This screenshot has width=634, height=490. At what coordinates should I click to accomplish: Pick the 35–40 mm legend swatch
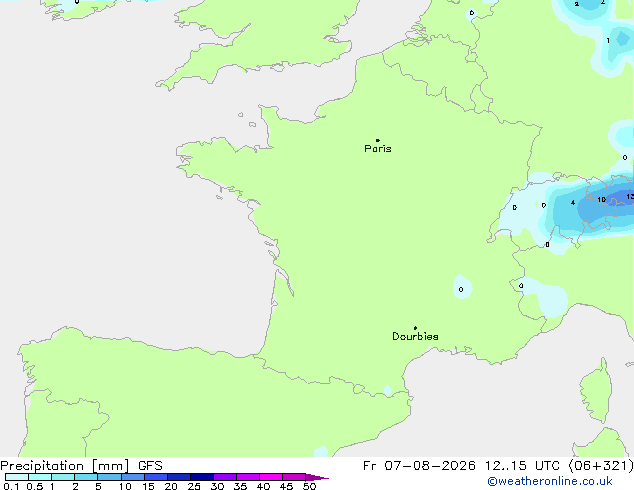pyautogui.click(x=247, y=477)
